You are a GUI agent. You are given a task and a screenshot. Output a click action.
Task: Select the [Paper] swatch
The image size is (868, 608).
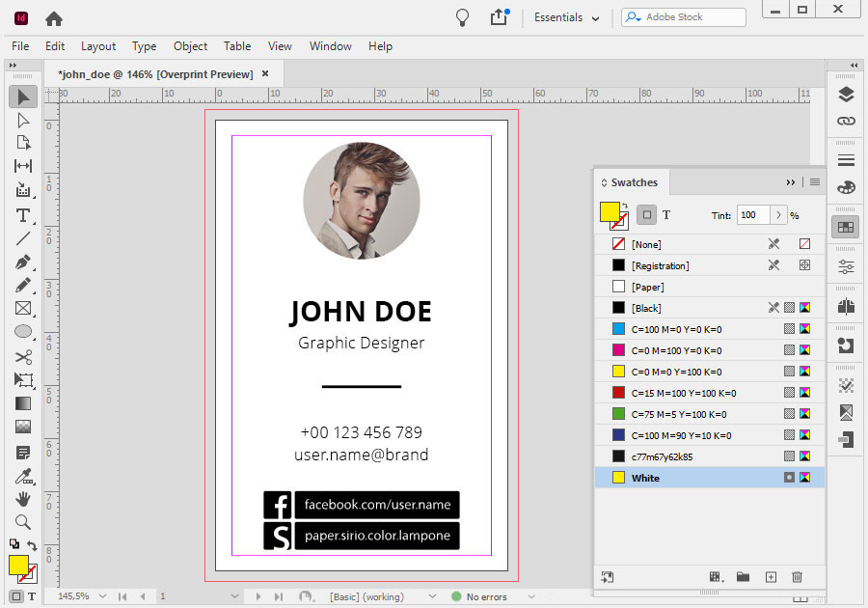tap(710, 287)
